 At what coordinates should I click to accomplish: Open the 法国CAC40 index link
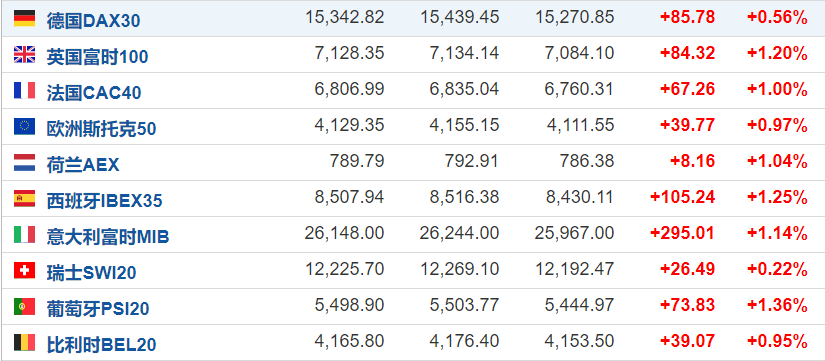(94, 93)
